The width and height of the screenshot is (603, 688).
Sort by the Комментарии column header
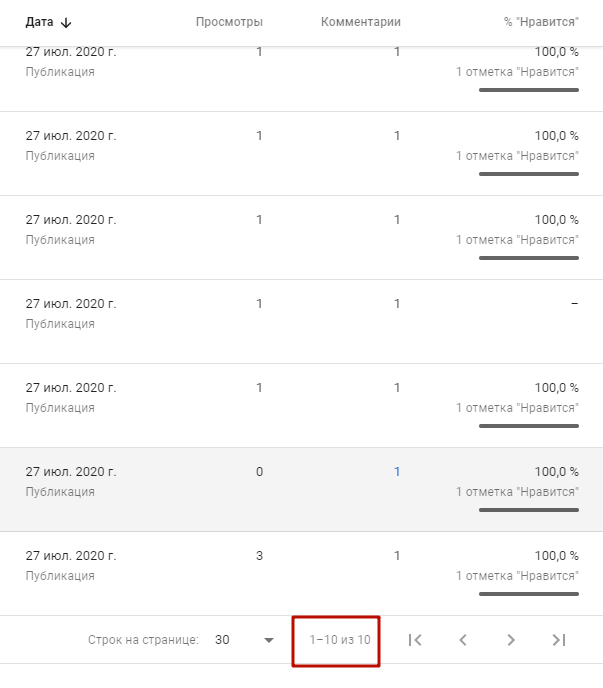360,22
